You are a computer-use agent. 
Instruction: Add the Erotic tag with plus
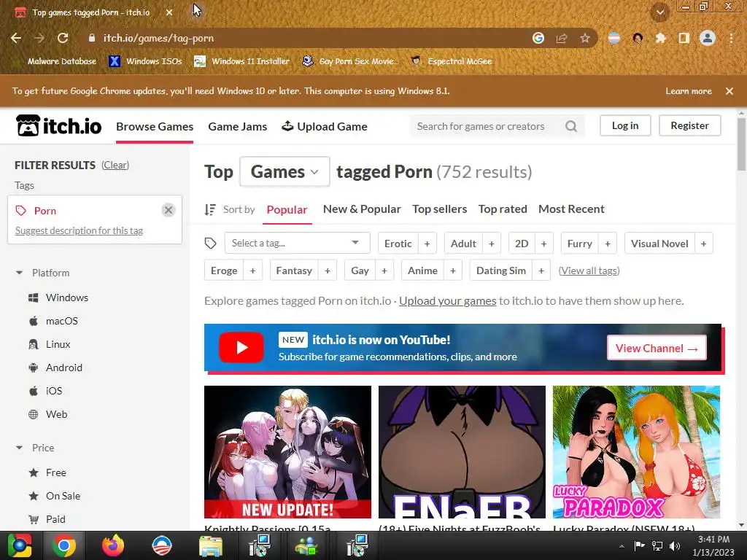(427, 244)
